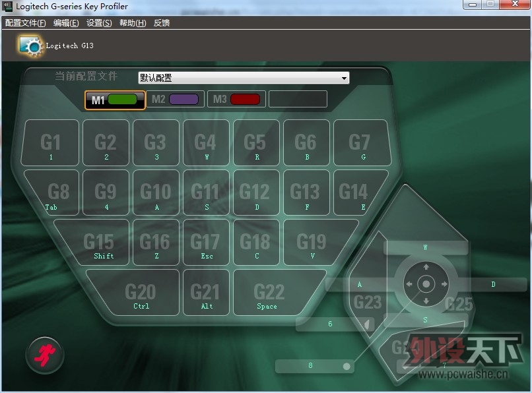
Task: Click the joystick right arrow
Action: coord(444,284)
